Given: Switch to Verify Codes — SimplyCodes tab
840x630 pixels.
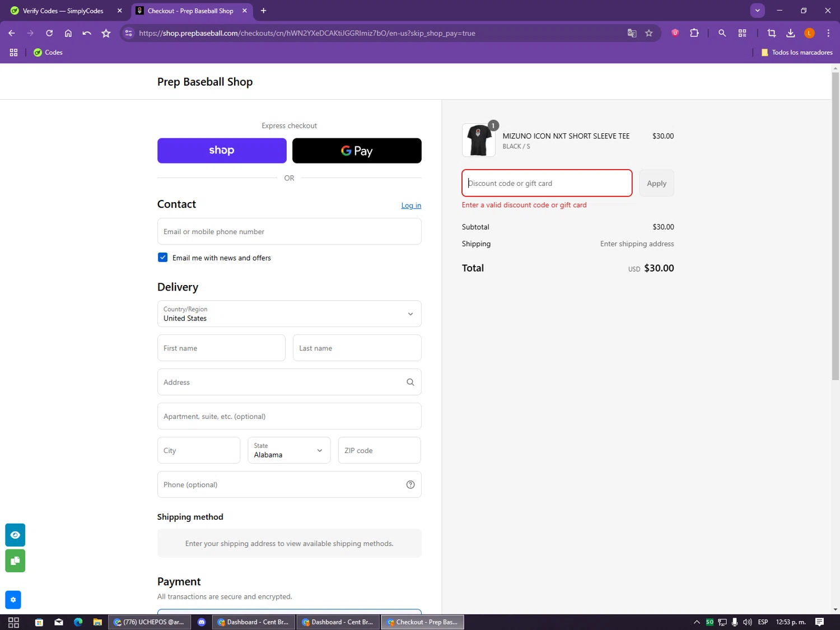Looking at the screenshot, I should point(66,11).
